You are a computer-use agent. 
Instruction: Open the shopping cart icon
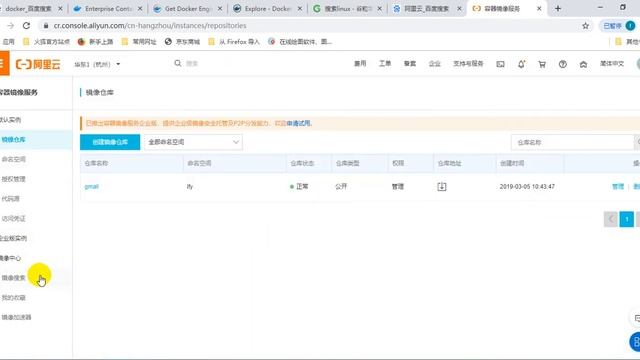pyautogui.click(x=542, y=64)
